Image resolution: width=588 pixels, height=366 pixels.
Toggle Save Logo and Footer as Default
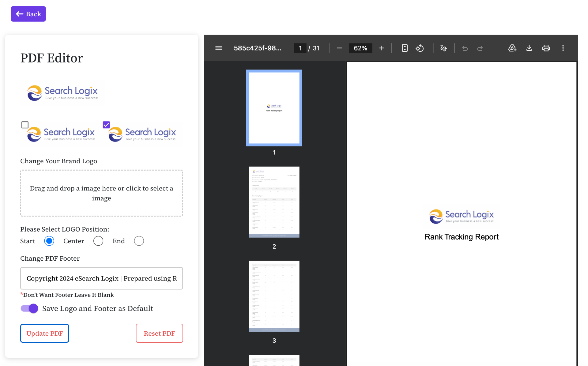pos(29,308)
